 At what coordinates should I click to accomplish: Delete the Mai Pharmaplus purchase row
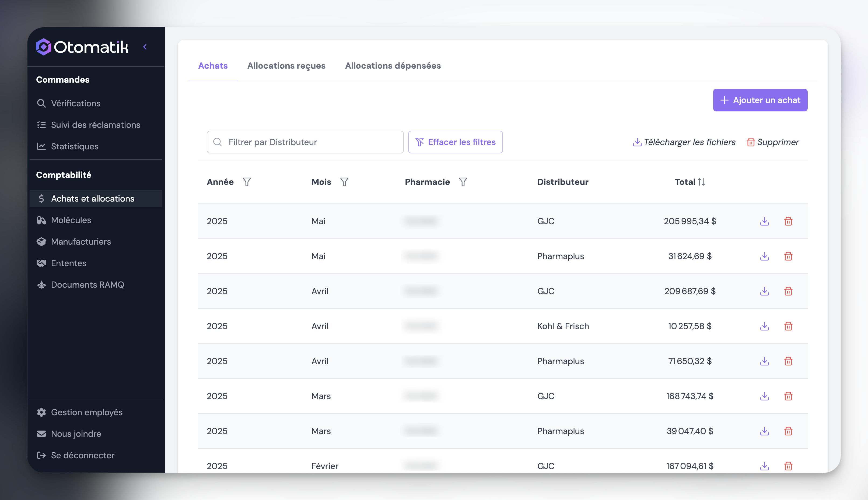point(788,256)
